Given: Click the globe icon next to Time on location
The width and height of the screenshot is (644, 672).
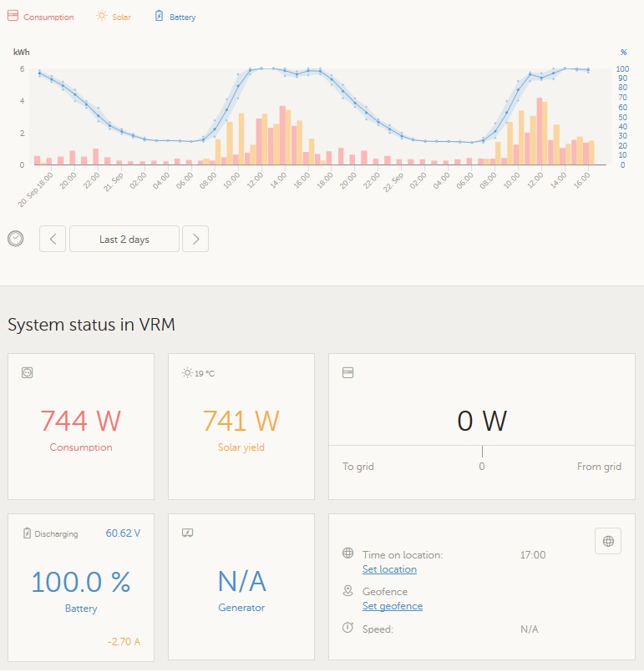Looking at the screenshot, I should 347,553.
